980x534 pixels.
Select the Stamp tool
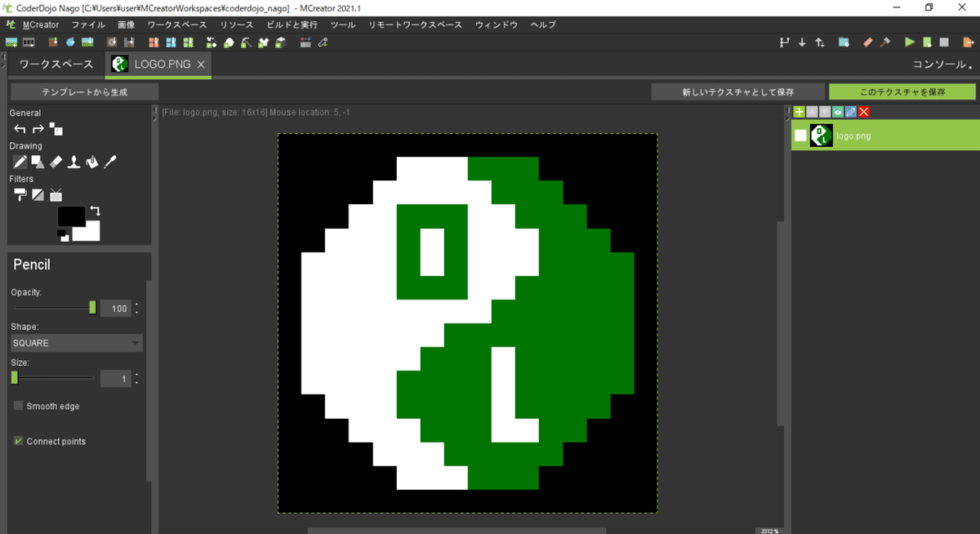(x=73, y=162)
